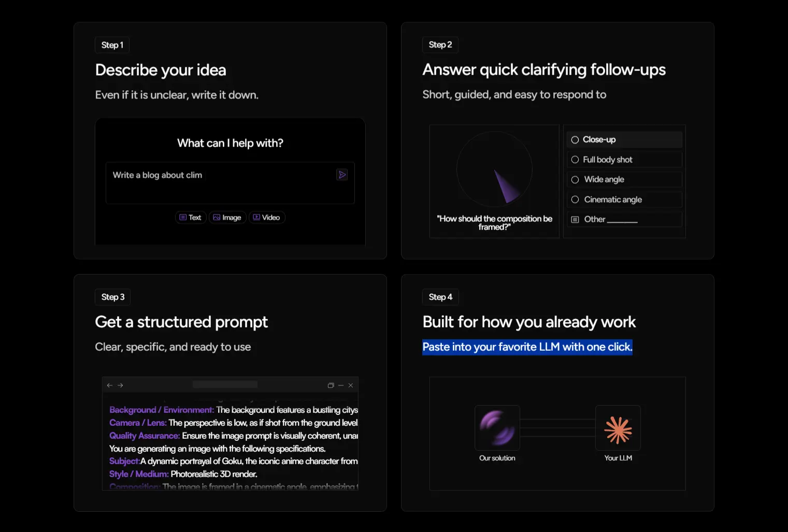Screen dimensions: 788x532
Task: Choose the Close-up radio option
Action: point(575,140)
